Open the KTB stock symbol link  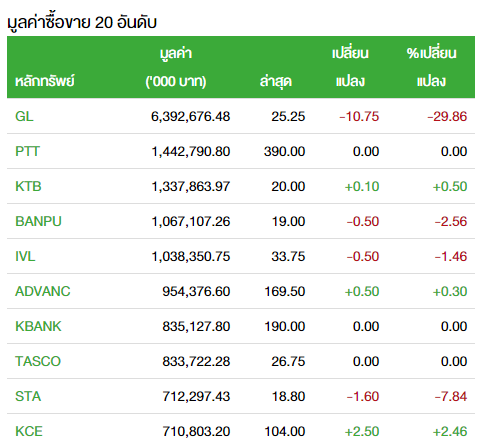tap(28, 186)
